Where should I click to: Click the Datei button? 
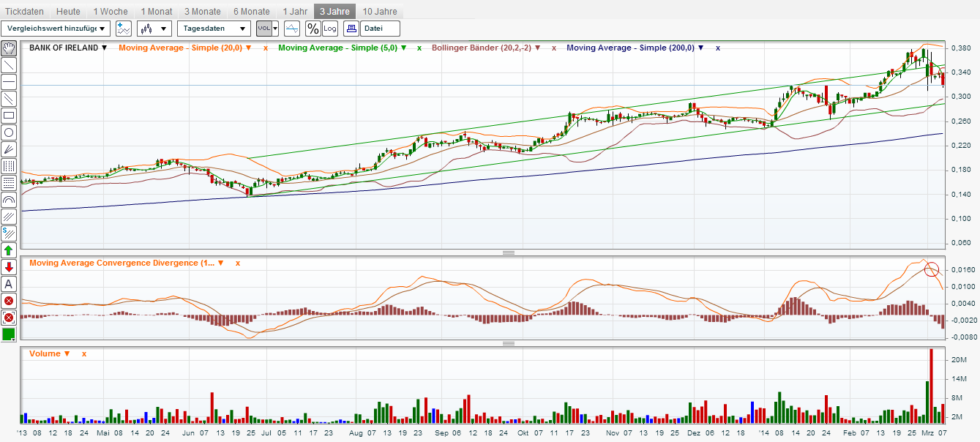click(381, 29)
